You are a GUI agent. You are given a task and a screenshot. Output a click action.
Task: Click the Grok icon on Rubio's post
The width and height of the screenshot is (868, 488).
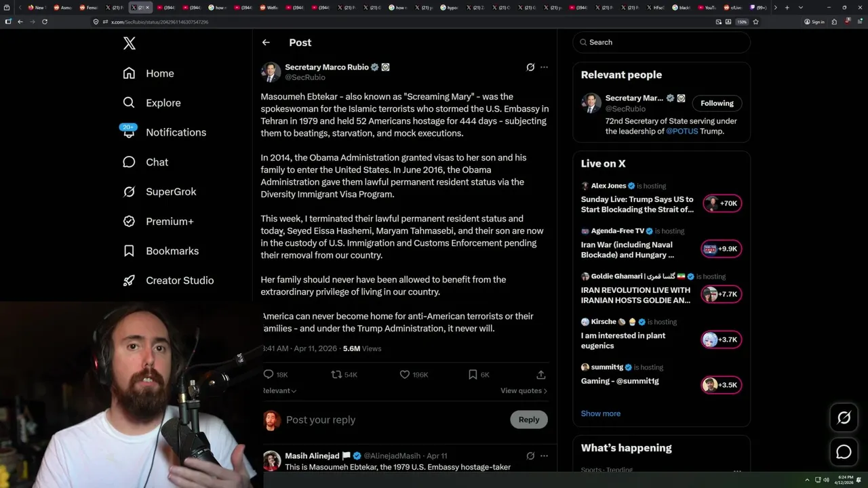[530, 67]
